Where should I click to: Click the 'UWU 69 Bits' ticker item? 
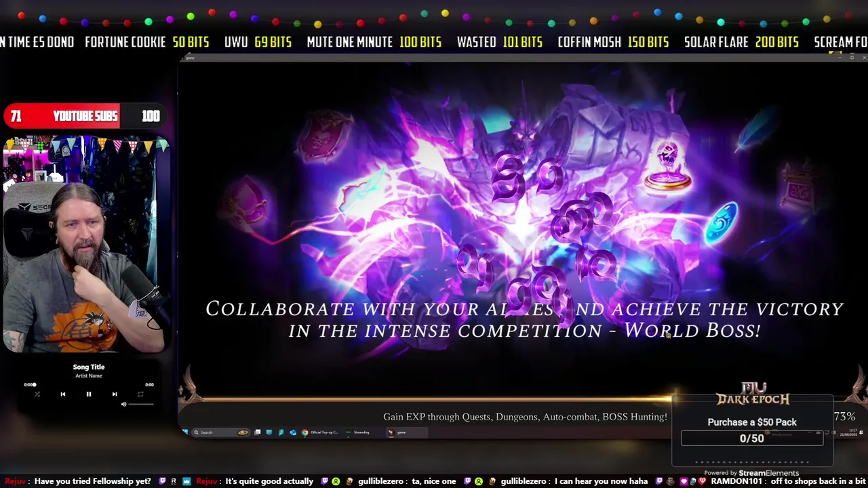click(x=258, y=42)
